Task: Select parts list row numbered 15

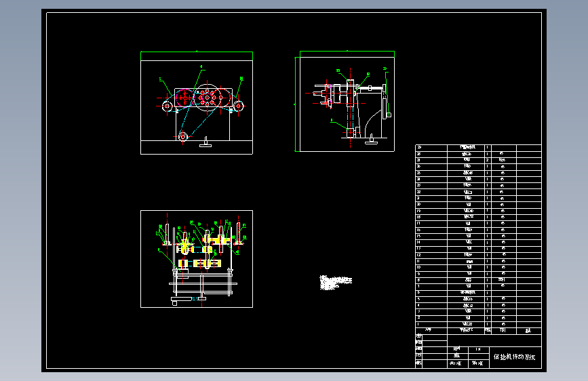Action: click(478, 236)
